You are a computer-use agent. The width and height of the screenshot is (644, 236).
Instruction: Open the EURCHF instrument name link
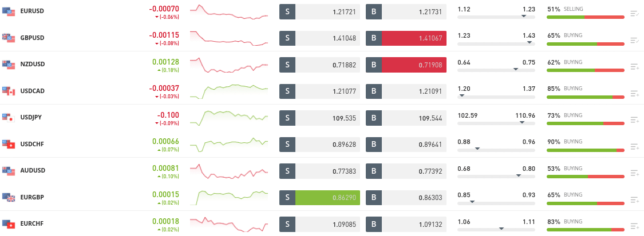pyautogui.click(x=32, y=224)
